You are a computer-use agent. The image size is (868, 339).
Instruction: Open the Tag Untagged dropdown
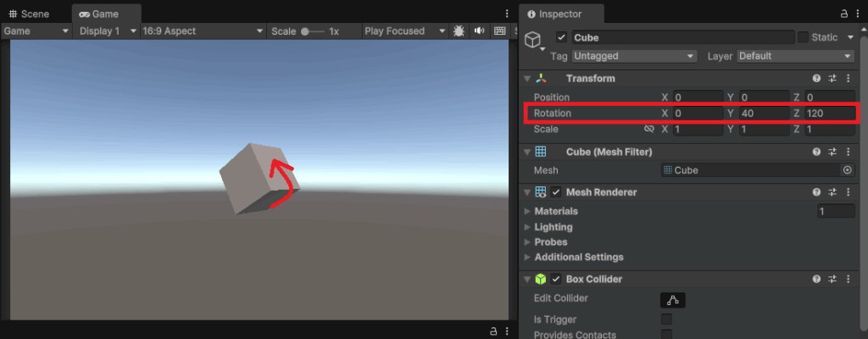(634, 56)
